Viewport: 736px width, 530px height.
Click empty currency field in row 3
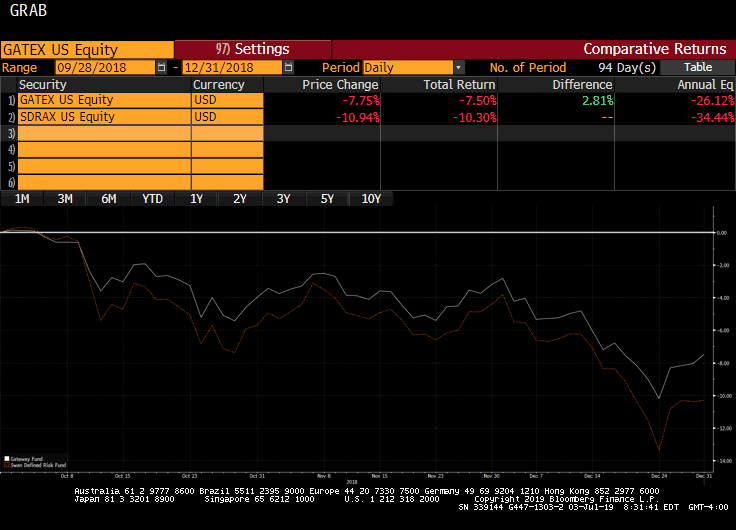228,133
